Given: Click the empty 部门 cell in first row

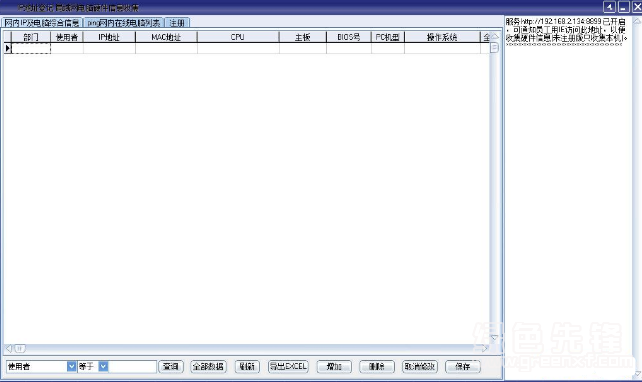Looking at the screenshot, I should 31,48.
